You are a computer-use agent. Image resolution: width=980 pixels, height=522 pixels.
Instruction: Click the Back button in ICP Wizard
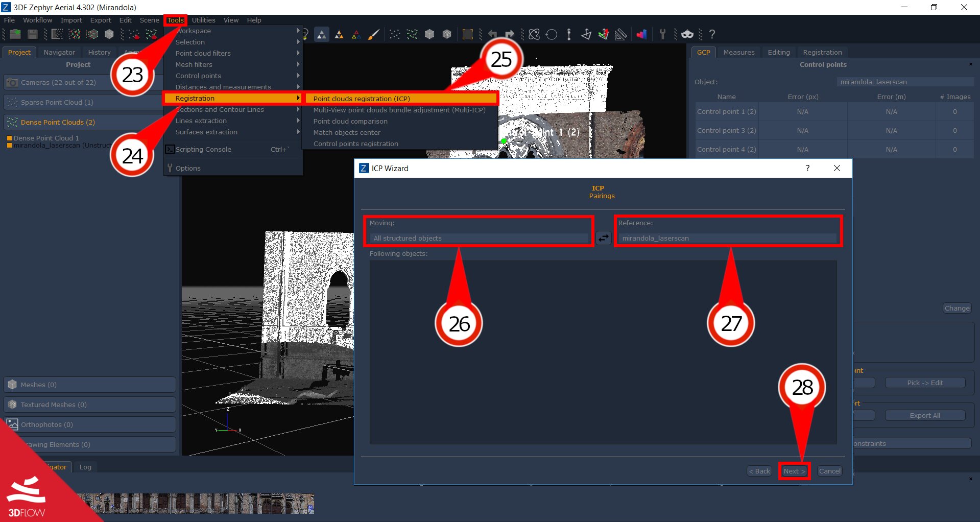tap(759, 471)
